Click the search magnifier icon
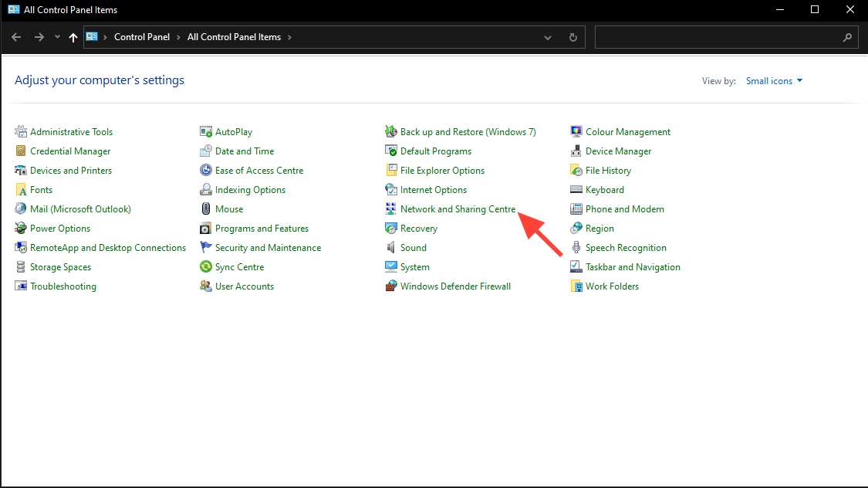Image resolution: width=868 pixels, height=488 pixels. point(847,38)
